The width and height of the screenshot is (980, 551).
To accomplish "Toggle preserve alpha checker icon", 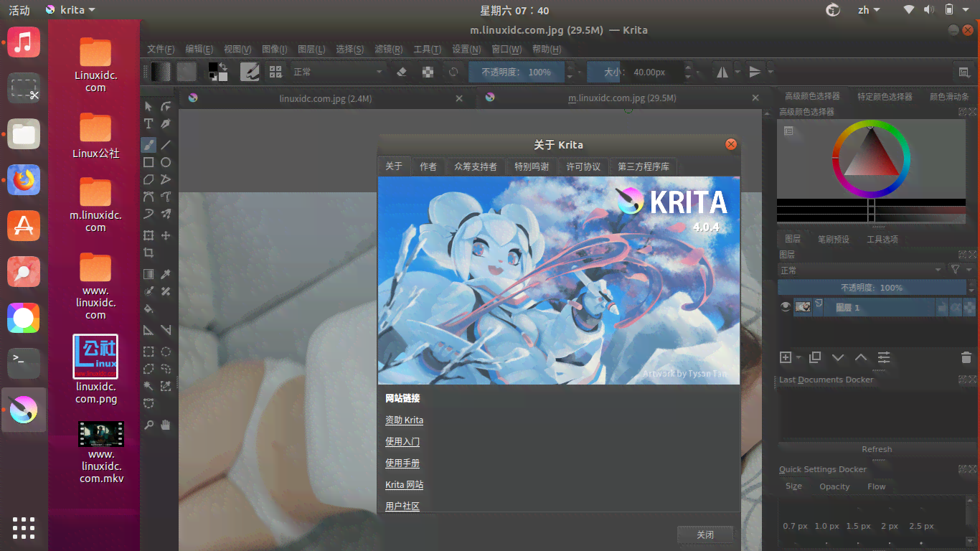I will 428,72.
